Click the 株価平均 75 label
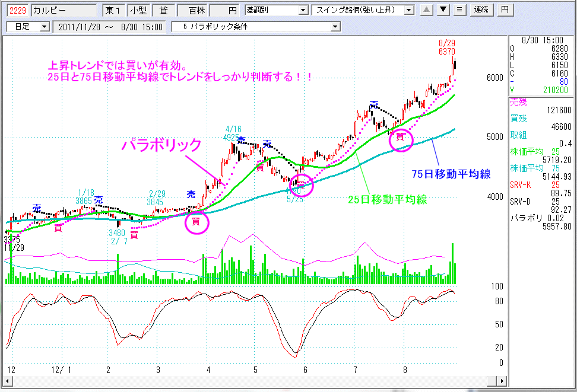Screen dimensions: 577x392 pos(535,168)
